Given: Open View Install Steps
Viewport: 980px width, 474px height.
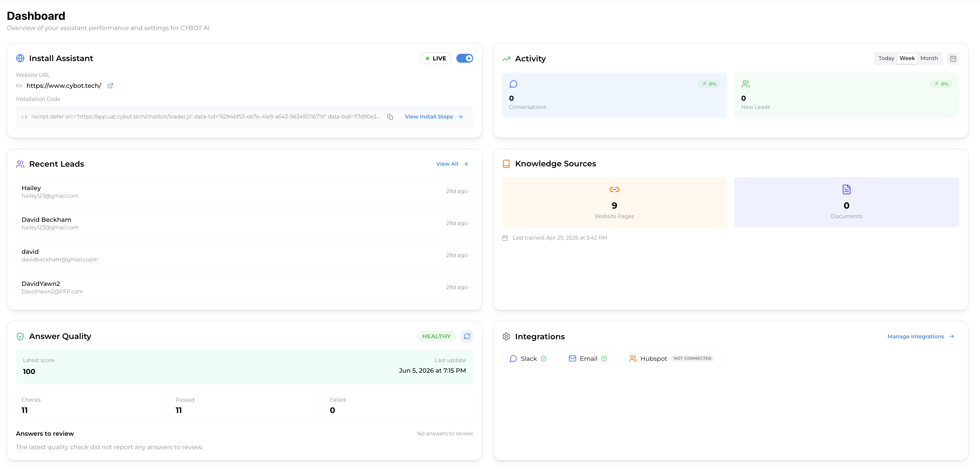Looking at the screenshot, I should [434, 117].
